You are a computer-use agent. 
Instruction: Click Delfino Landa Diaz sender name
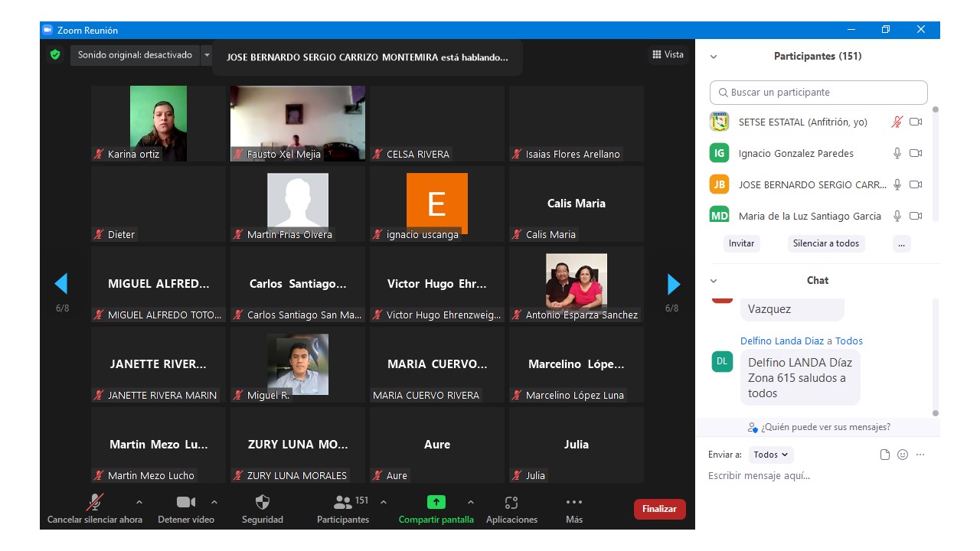(781, 341)
